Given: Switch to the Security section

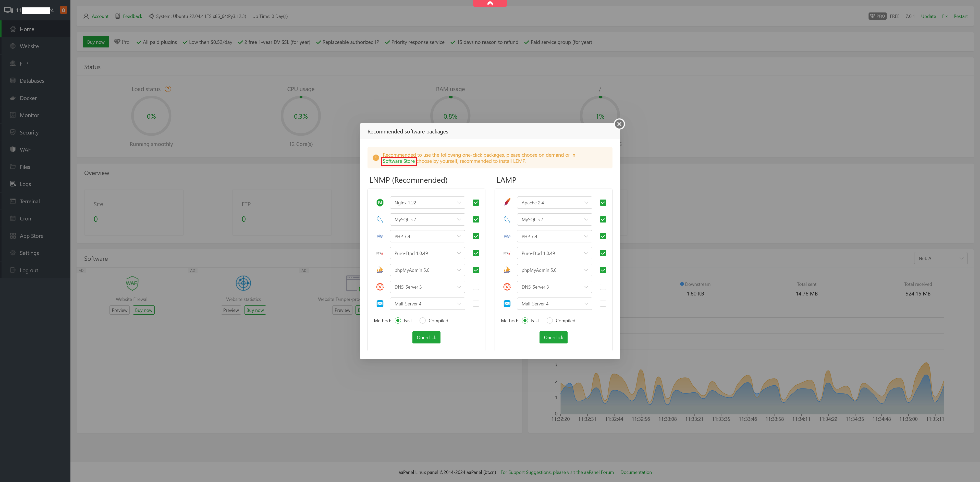Looking at the screenshot, I should click(x=29, y=132).
